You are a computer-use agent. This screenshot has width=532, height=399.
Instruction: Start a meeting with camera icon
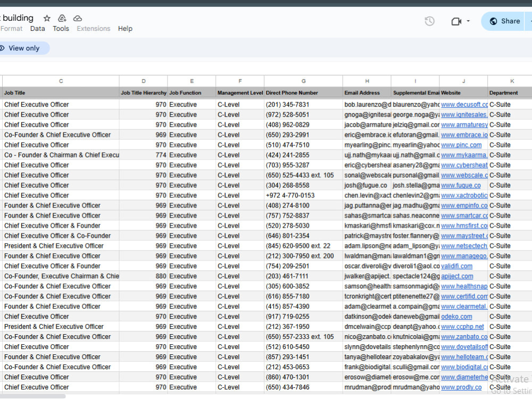456,21
